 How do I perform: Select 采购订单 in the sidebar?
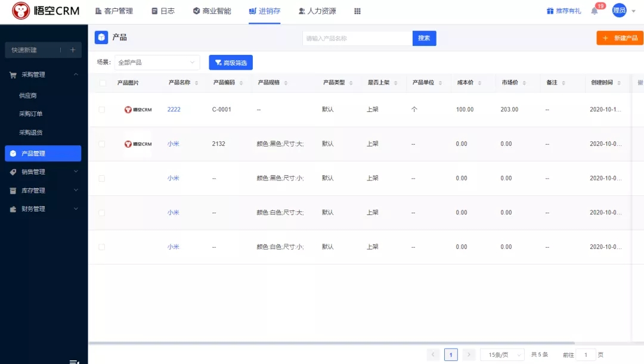31,114
